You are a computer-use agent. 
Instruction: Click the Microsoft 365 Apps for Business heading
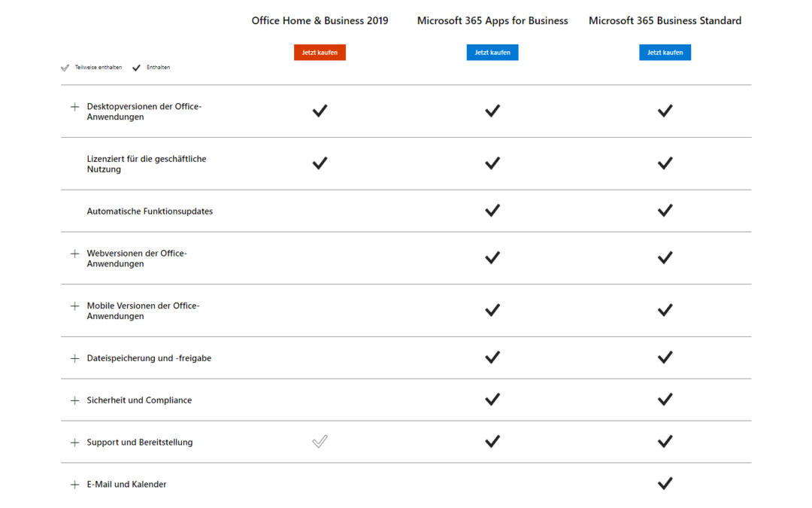point(492,21)
